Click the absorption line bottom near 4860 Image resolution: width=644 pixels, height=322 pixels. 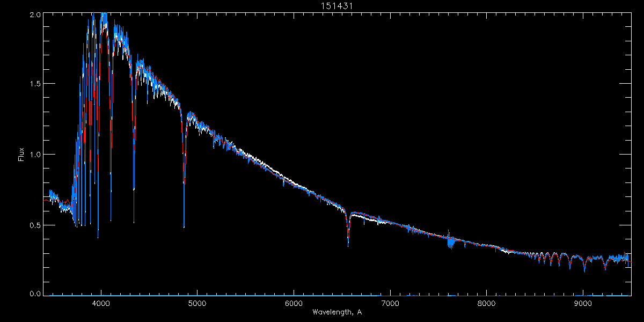184,225
